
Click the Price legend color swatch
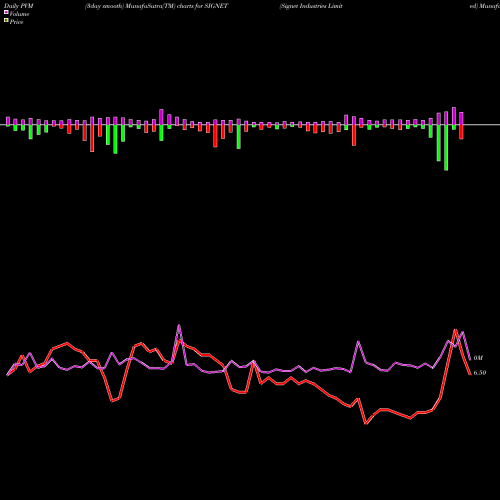pyautogui.click(x=6, y=21)
